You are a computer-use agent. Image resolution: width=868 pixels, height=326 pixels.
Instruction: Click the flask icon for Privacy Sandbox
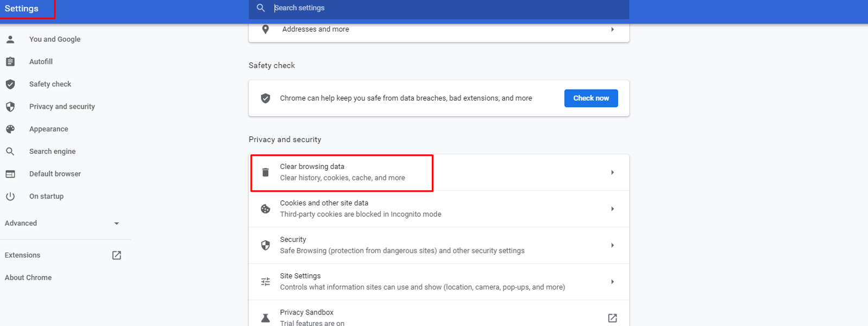pos(265,318)
